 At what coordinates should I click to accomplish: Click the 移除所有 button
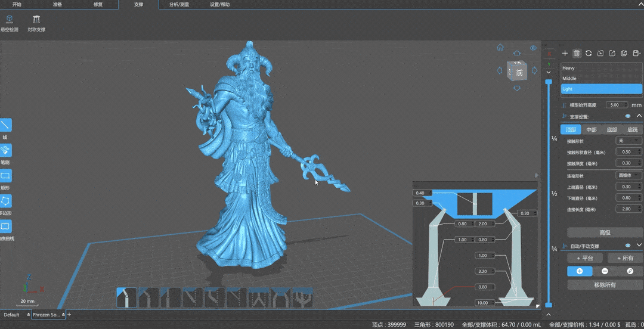604,285
